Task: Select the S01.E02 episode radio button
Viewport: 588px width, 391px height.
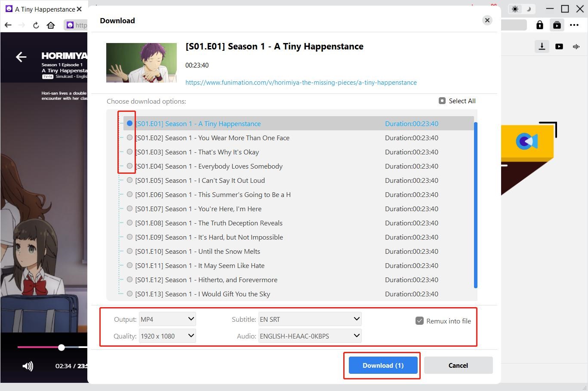Action: [129, 138]
